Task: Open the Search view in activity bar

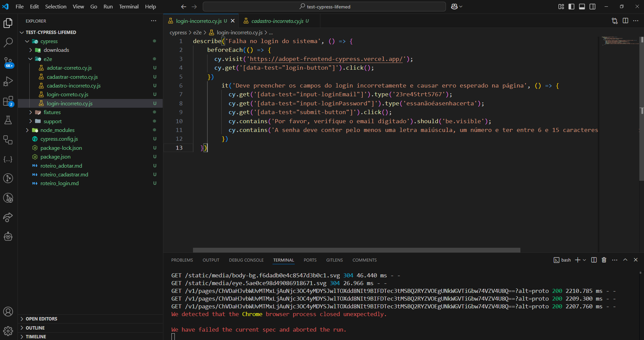Action: coord(8,42)
